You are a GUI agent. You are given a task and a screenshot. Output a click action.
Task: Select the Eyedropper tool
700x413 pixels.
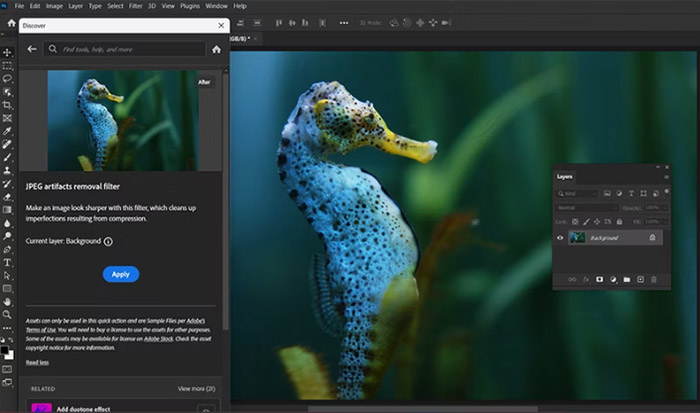pyautogui.click(x=7, y=131)
